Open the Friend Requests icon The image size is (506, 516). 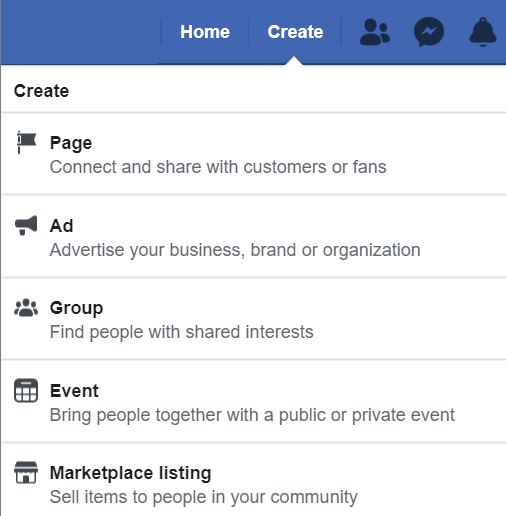375,32
